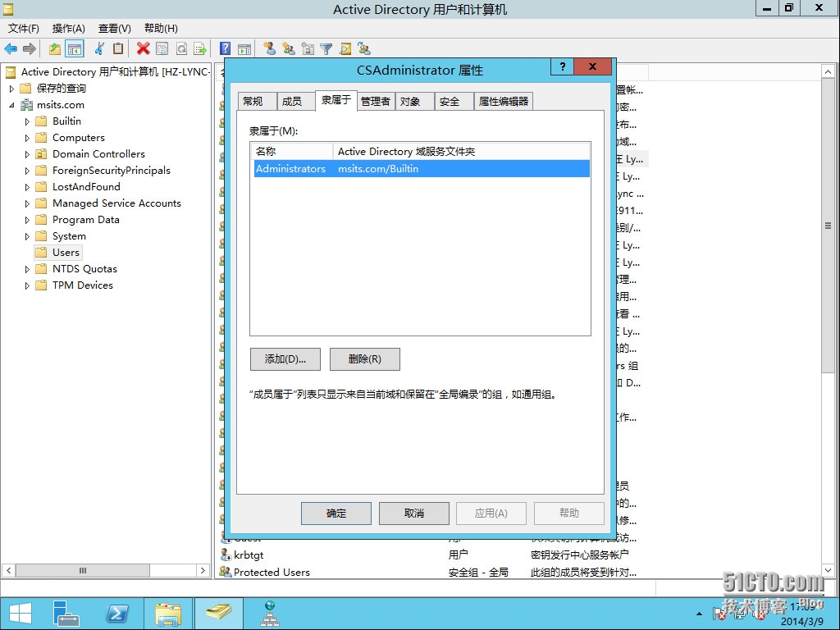Click the create new group icon
The width and height of the screenshot is (840, 630).
click(x=289, y=48)
